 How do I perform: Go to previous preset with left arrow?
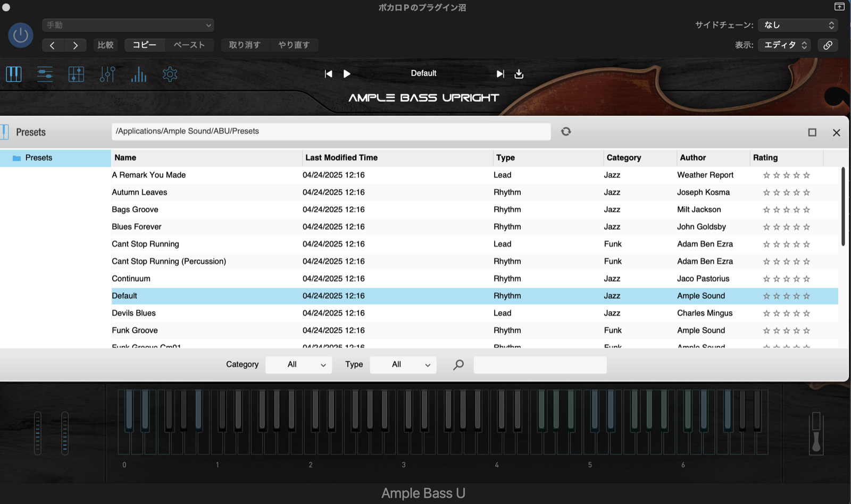[x=52, y=45]
